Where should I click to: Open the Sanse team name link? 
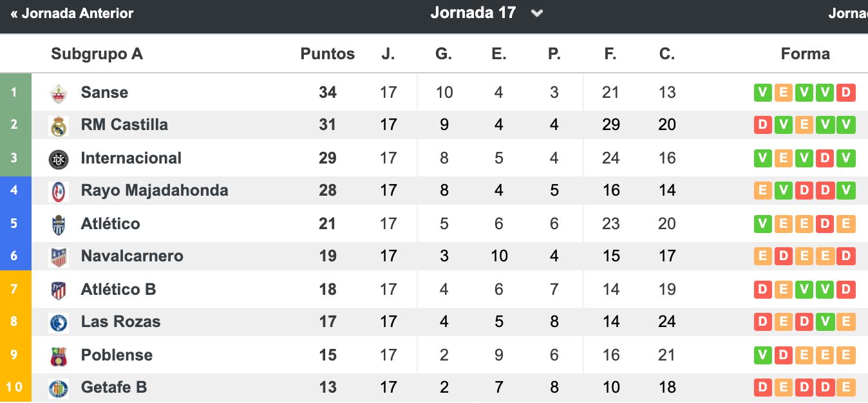(104, 93)
